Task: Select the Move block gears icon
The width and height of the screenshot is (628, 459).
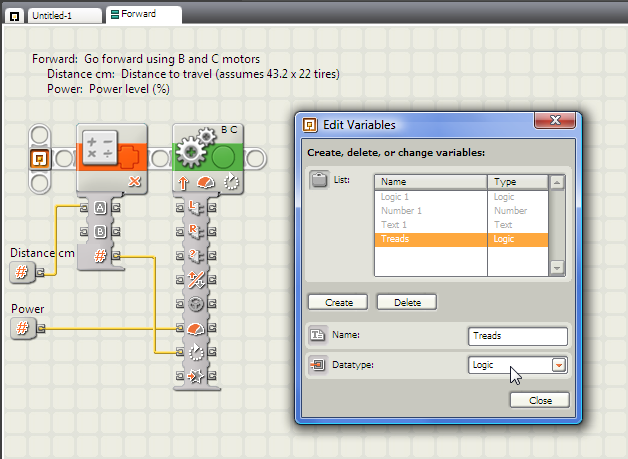Action: click(x=195, y=147)
